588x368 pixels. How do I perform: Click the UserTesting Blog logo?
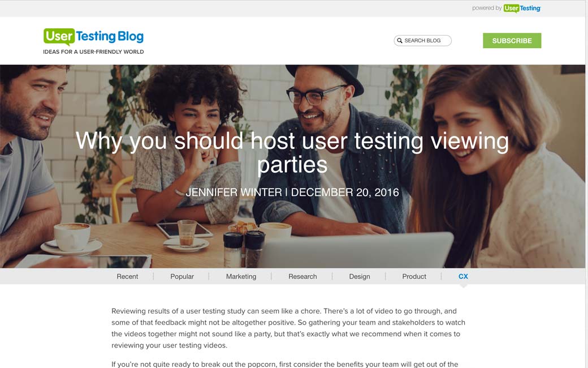coord(93,37)
